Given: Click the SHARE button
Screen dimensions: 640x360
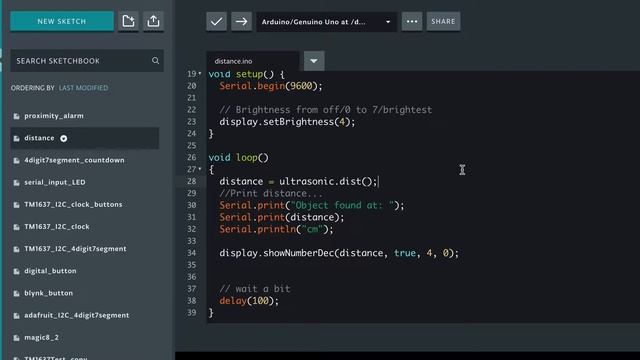Looking at the screenshot, I should click(443, 21).
